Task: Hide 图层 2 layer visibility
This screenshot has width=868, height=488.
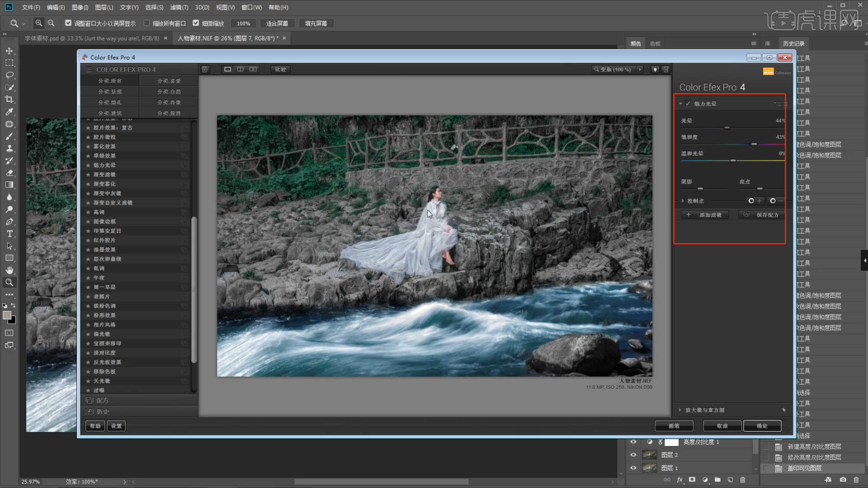Action: tap(633, 455)
